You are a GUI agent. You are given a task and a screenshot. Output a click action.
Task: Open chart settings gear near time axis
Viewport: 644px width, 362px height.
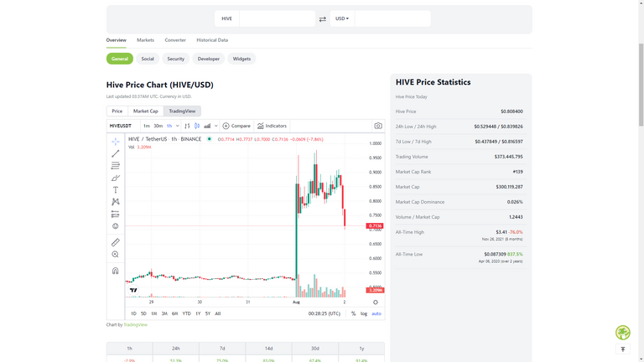pos(376,302)
